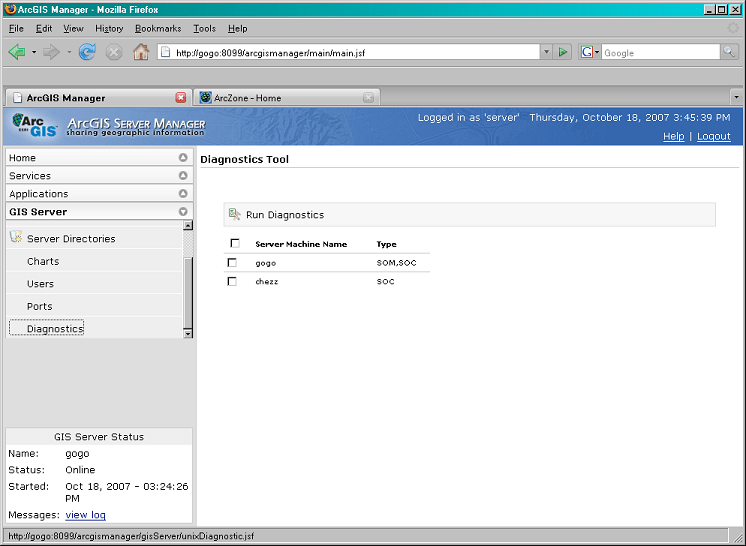This screenshot has height=546, width=746.
Task: Select the Diagnostics sidebar item
Action: (55, 329)
